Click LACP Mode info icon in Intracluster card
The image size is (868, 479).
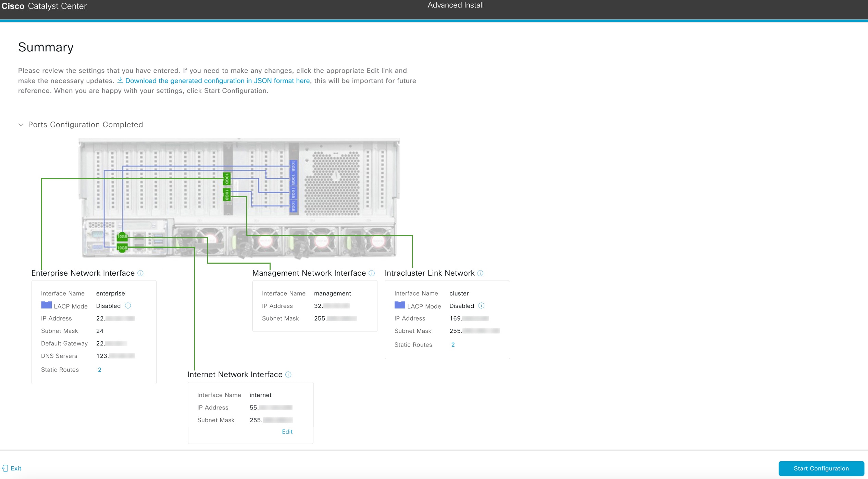coord(482,305)
